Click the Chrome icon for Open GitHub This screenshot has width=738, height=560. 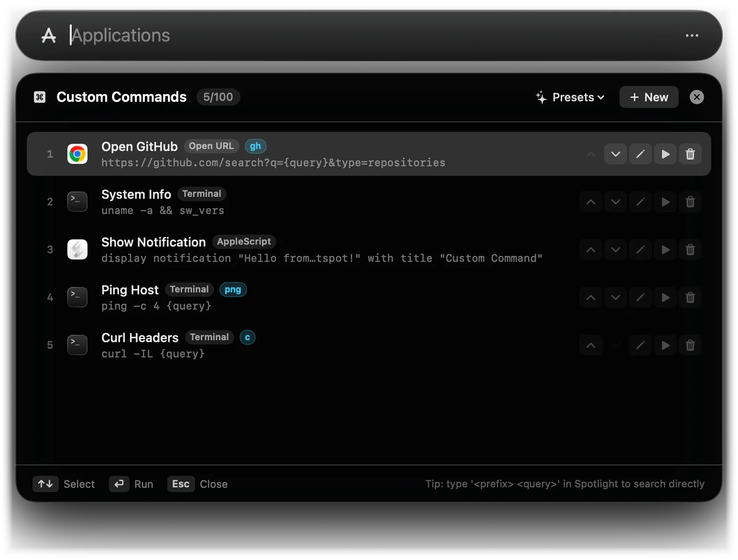77,154
